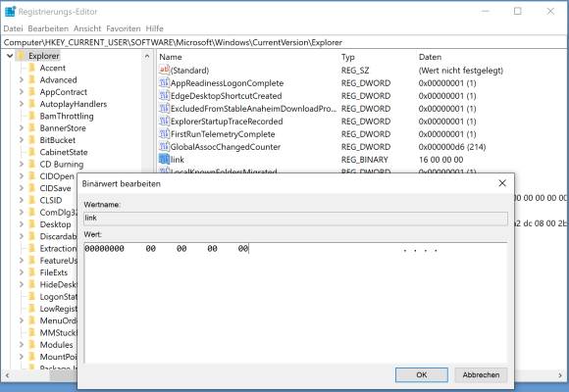The height and width of the screenshot is (392, 569).
Task: Select the Advanced key folder icon
Action: click(x=32, y=79)
